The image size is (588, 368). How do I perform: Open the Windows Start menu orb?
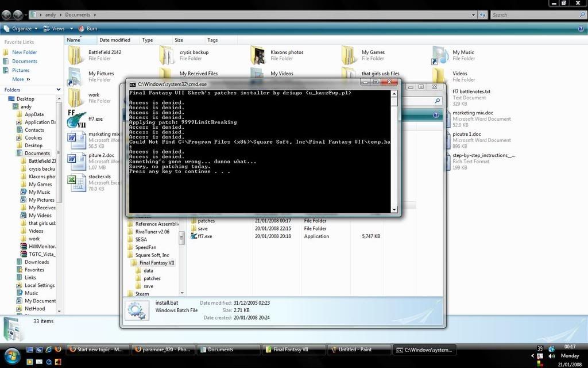click(11, 355)
